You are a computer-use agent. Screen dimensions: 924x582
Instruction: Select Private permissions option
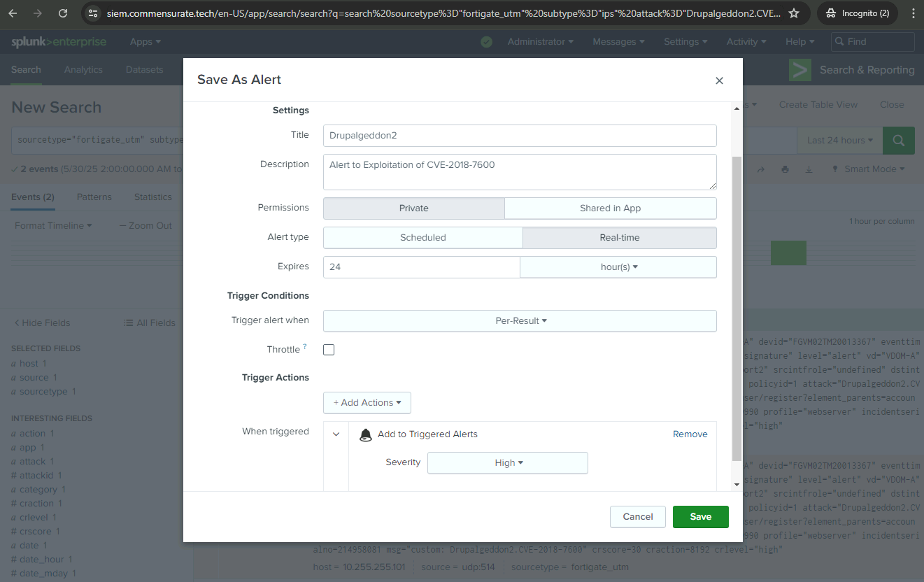click(413, 208)
